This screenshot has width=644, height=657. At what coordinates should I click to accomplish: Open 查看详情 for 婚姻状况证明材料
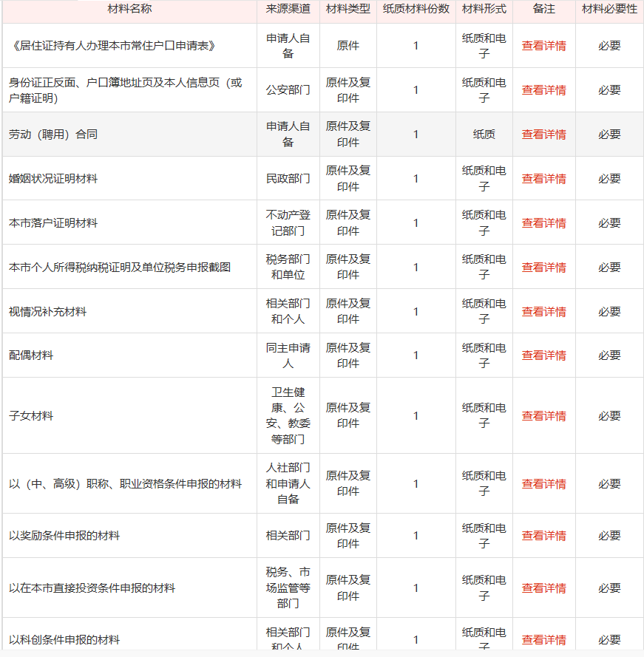point(543,179)
